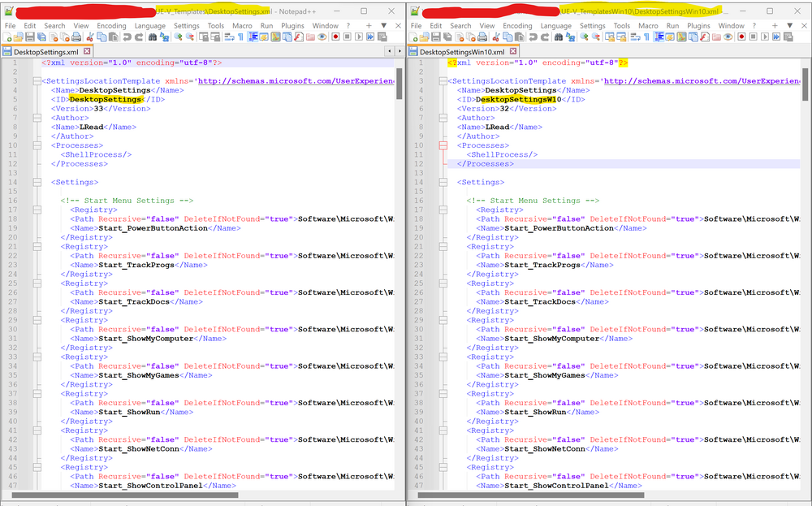Click Print icon in DesktopSettings.xml window
Image resolution: width=812 pixels, height=506 pixels.
coord(76,37)
